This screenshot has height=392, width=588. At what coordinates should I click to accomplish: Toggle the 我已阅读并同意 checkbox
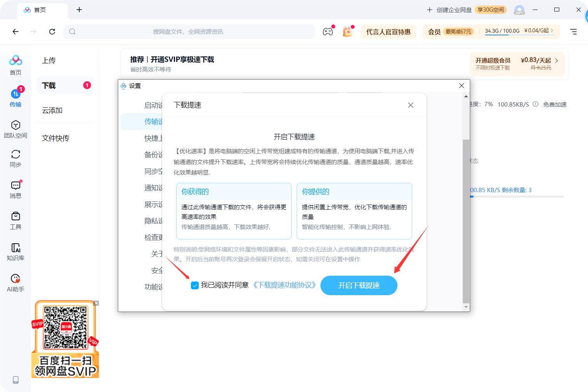pos(195,285)
